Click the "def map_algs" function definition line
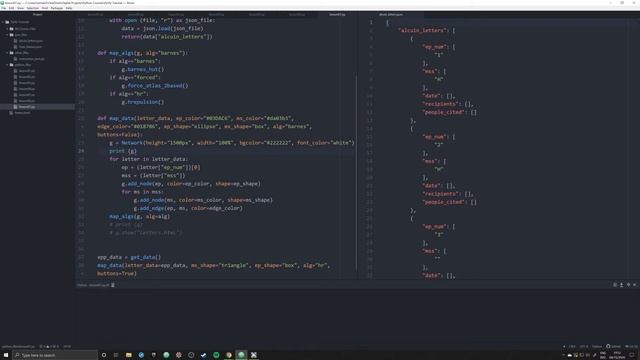Viewport: 640px width, 360px height. [142, 53]
